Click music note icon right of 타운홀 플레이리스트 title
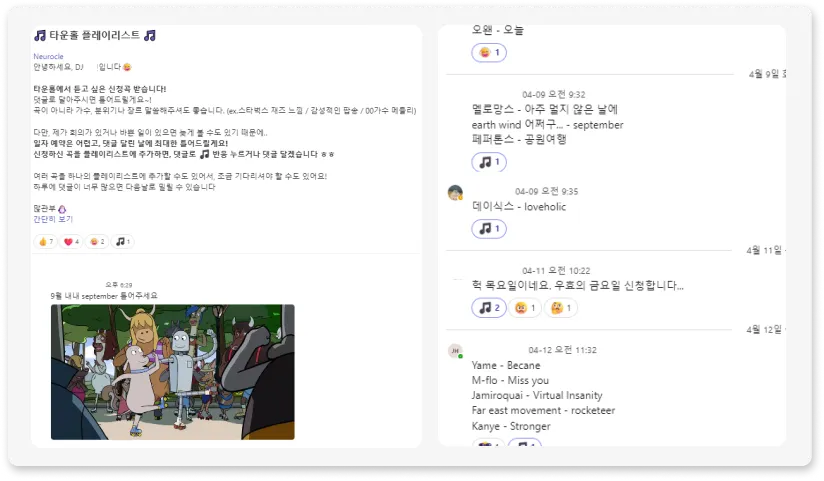This screenshot has width=824, height=481. pos(150,36)
